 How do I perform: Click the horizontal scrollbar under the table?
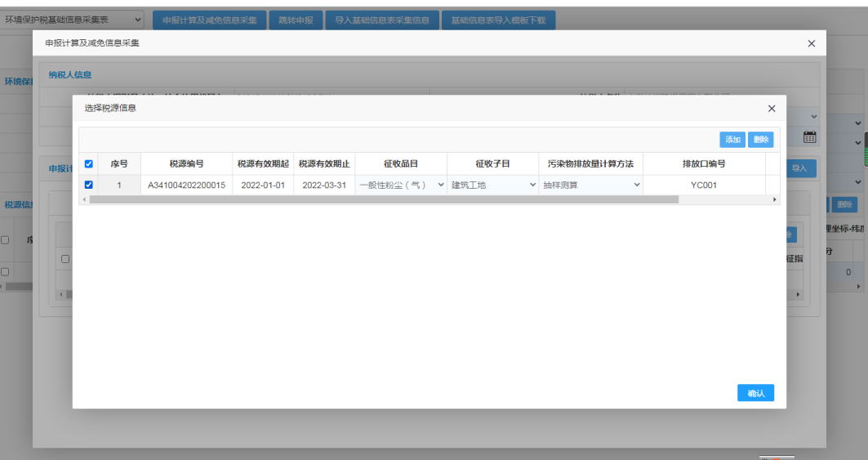pos(384,199)
